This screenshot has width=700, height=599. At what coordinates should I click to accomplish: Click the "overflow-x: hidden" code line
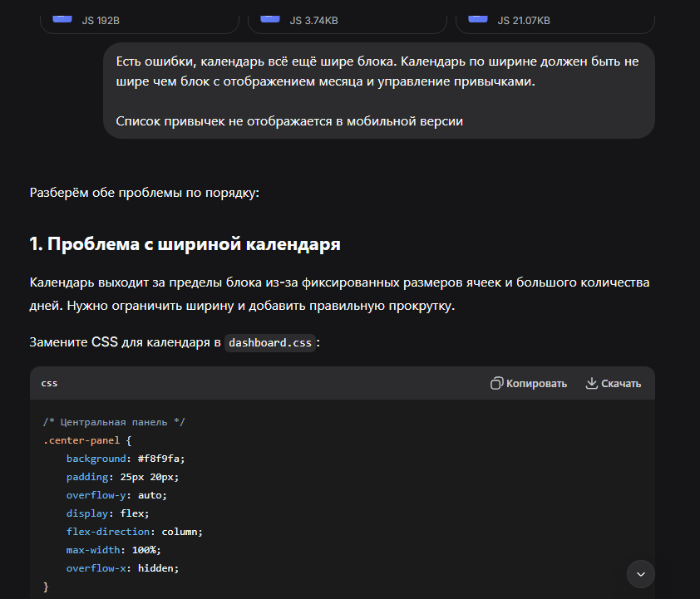click(x=122, y=567)
